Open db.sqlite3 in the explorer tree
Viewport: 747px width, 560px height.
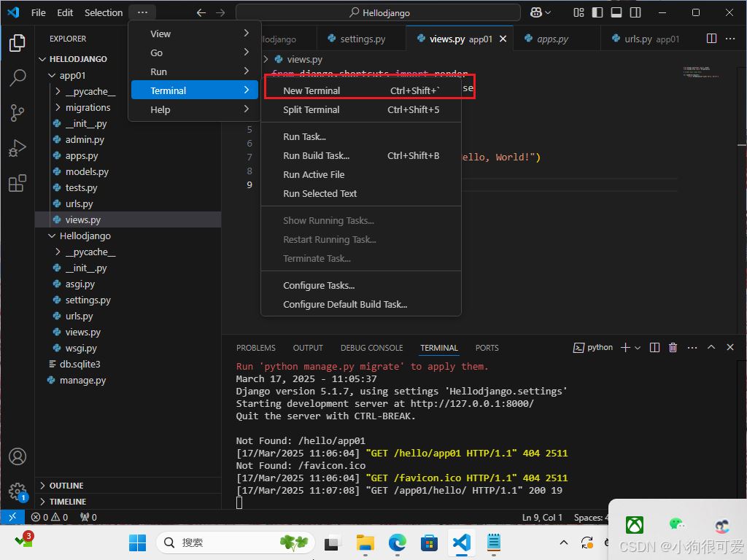80,365
